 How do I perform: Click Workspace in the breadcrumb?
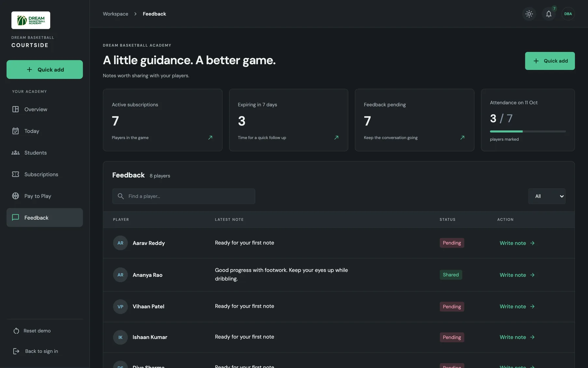coord(115,14)
